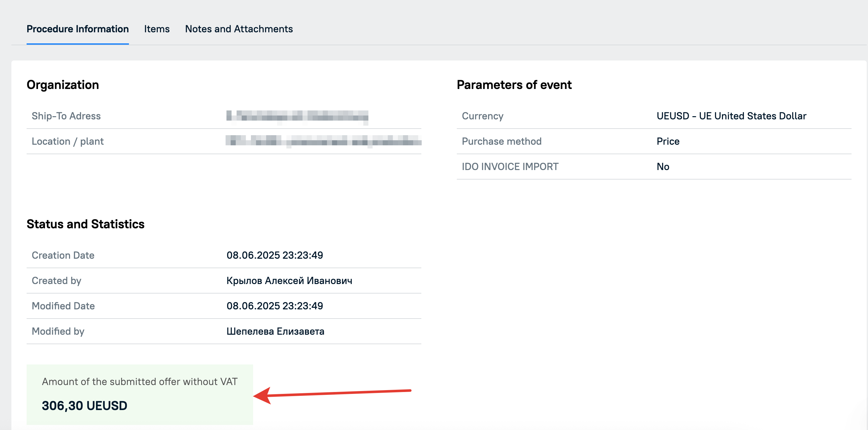Click the Amount of the submitted offer without VAT label
The image size is (868, 430).
(139, 382)
